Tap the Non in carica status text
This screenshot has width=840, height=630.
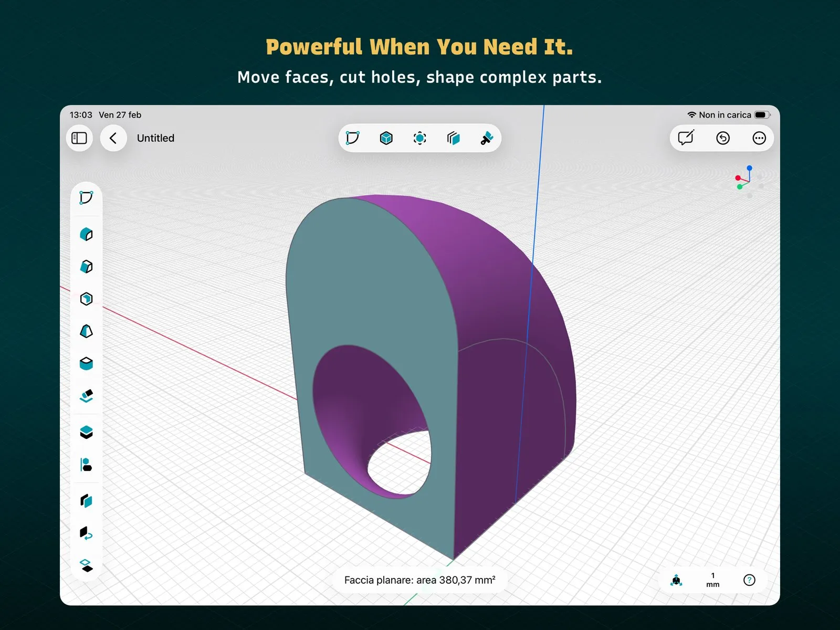[725, 115]
